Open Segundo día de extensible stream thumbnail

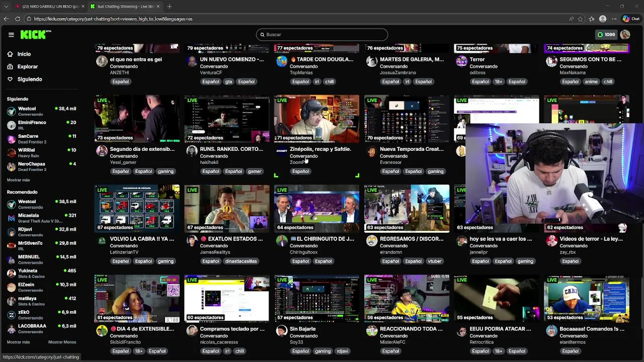(x=137, y=119)
